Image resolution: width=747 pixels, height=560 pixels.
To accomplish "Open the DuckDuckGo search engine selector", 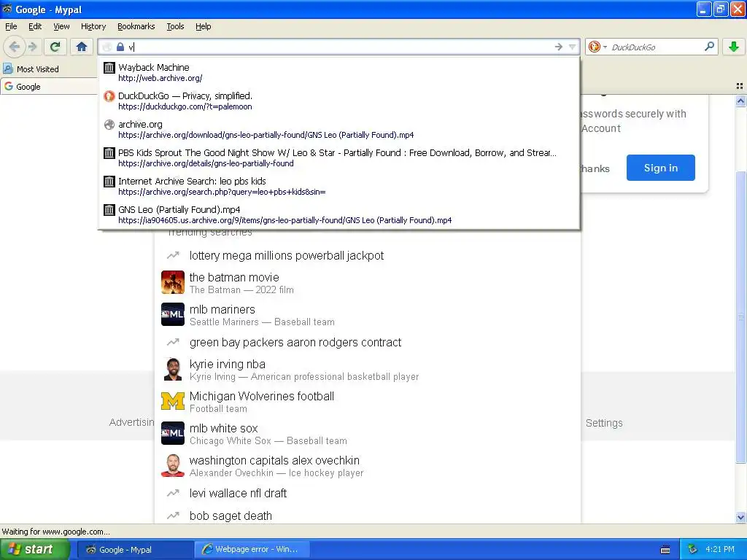I will pyautogui.click(x=597, y=47).
